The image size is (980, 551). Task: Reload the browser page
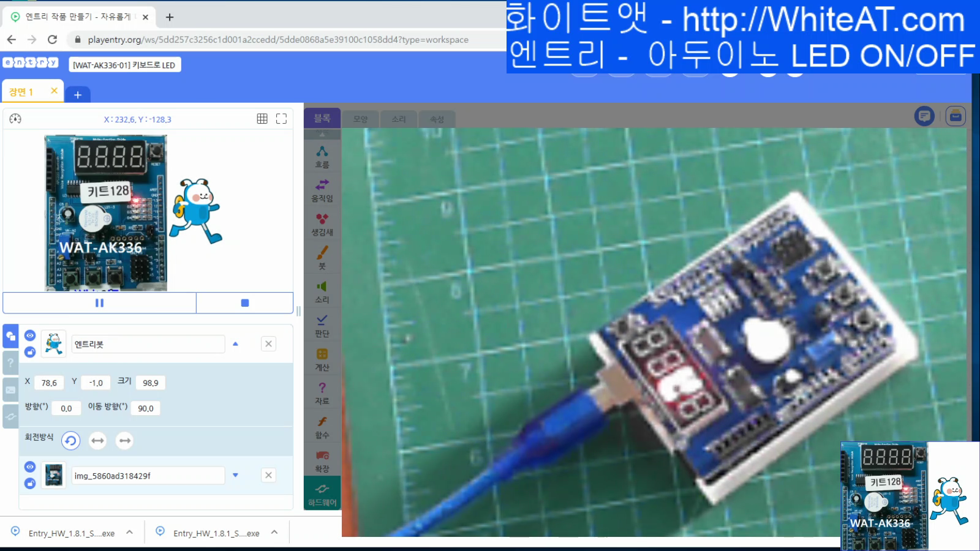(x=53, y=40)
